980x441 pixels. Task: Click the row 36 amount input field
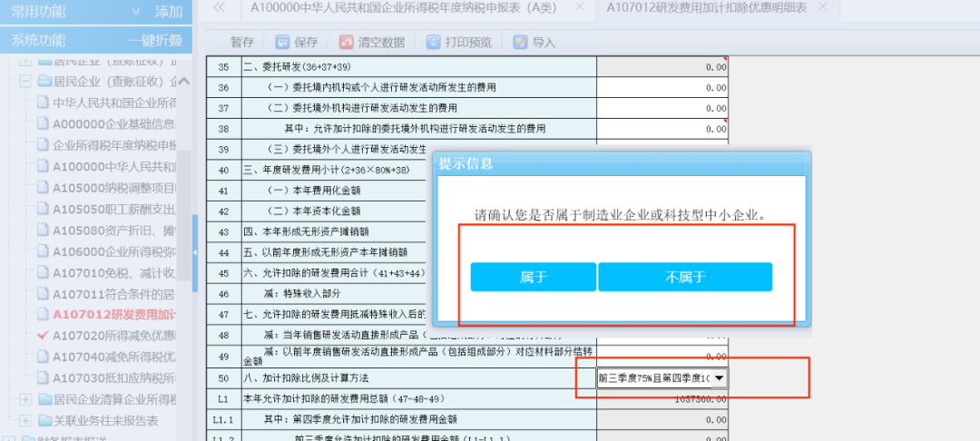[662, 87]
